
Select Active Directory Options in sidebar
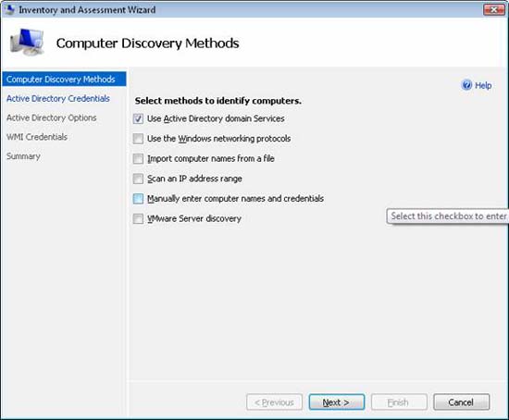tap(51, 117)
